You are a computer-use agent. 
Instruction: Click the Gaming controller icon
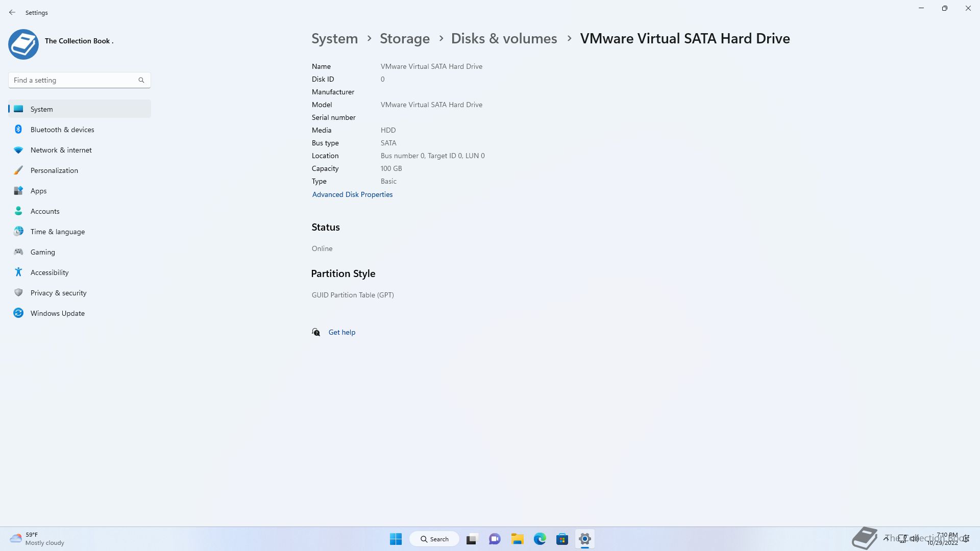(18, 252)
